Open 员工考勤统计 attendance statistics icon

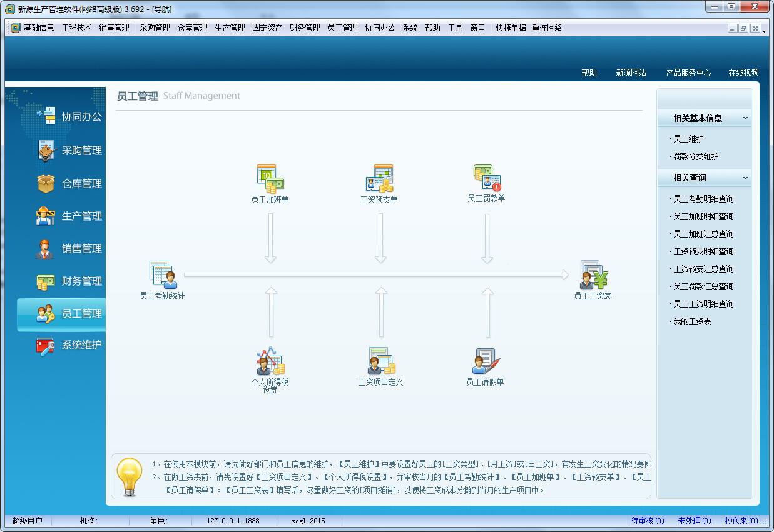click(x=163, y=275)
